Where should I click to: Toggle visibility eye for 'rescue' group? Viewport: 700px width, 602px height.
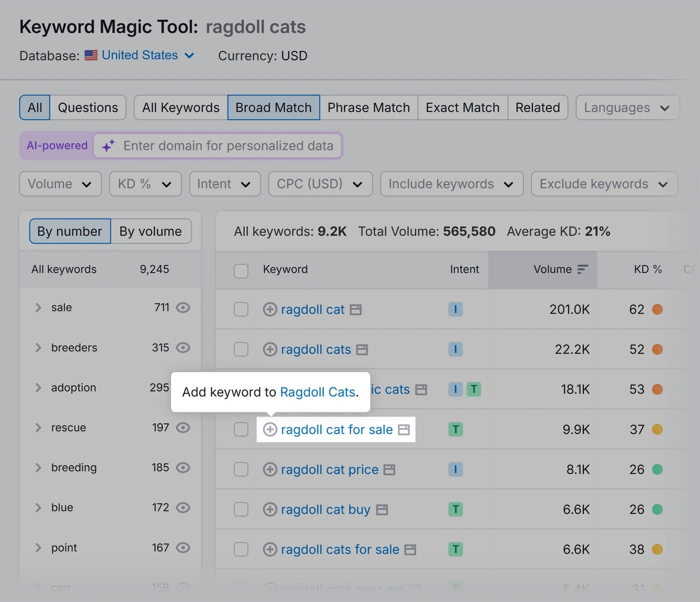pos(183,428)
